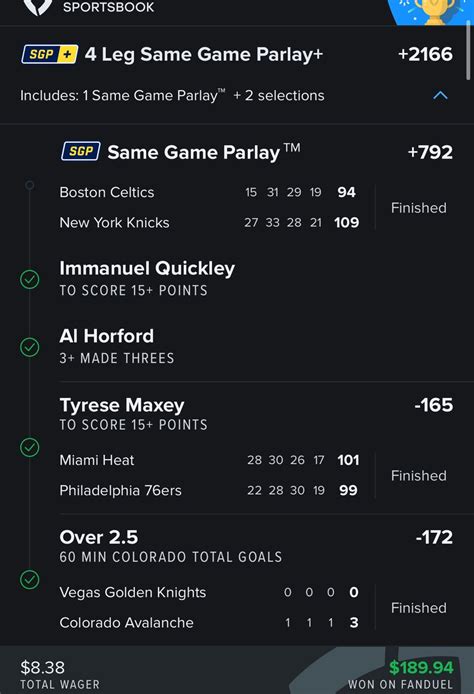The height and width of the screenshot is (694, 474).
Task: Click the SGP+ badge icon
Action: [50, 54]
